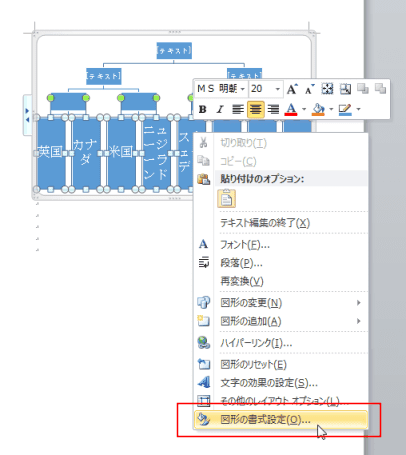Toggle center alignment button

(x=256, y=109)
